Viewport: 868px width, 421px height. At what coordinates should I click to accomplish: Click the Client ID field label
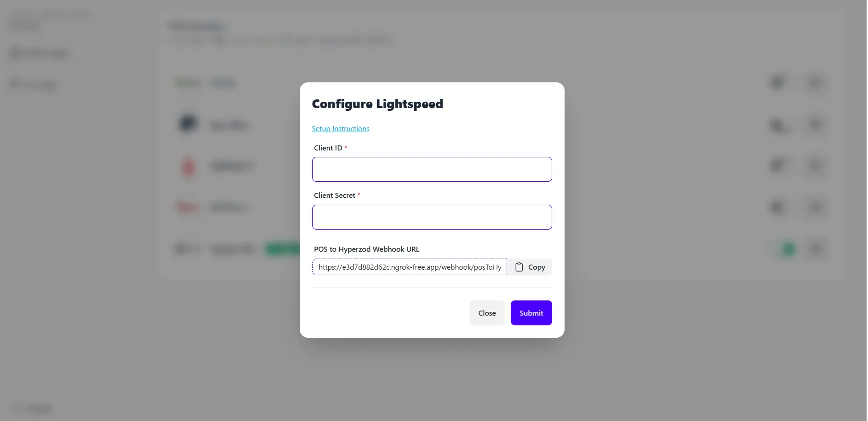click(x=328, y=148)
